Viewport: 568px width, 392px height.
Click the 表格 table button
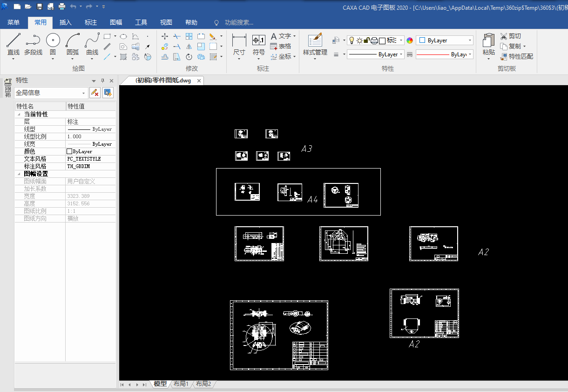[281, 46]
